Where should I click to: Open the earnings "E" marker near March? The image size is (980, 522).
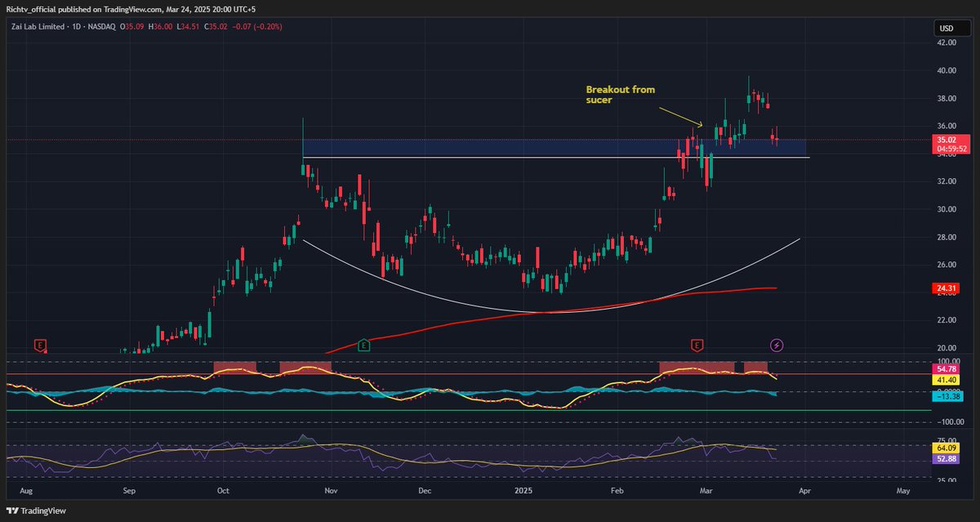click(x=695, y=345)
